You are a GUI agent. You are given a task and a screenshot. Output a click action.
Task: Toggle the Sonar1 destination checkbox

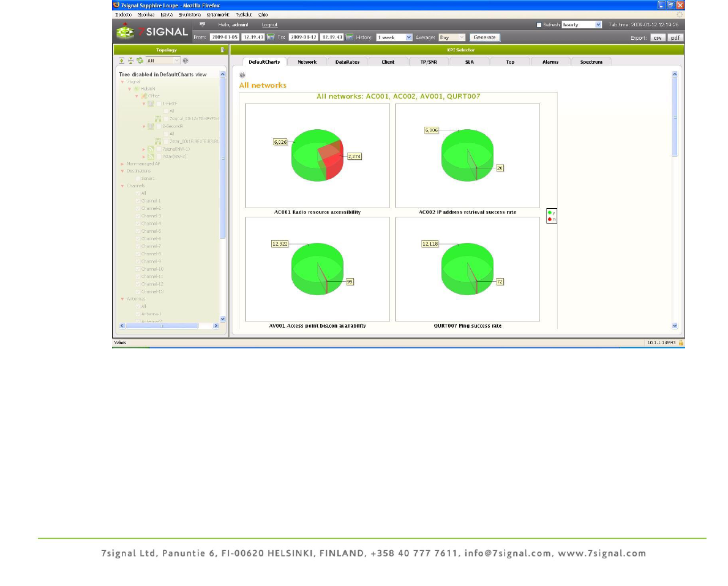pos(137,178)
